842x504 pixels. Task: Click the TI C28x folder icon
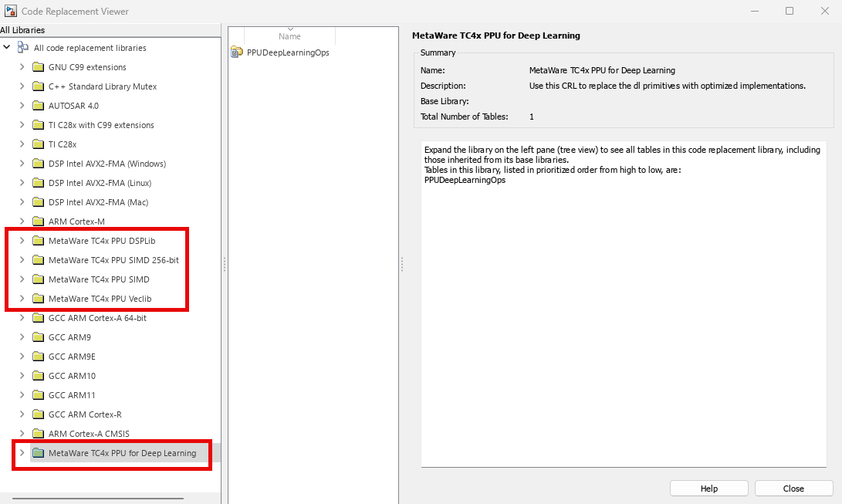tap(38, 144)
